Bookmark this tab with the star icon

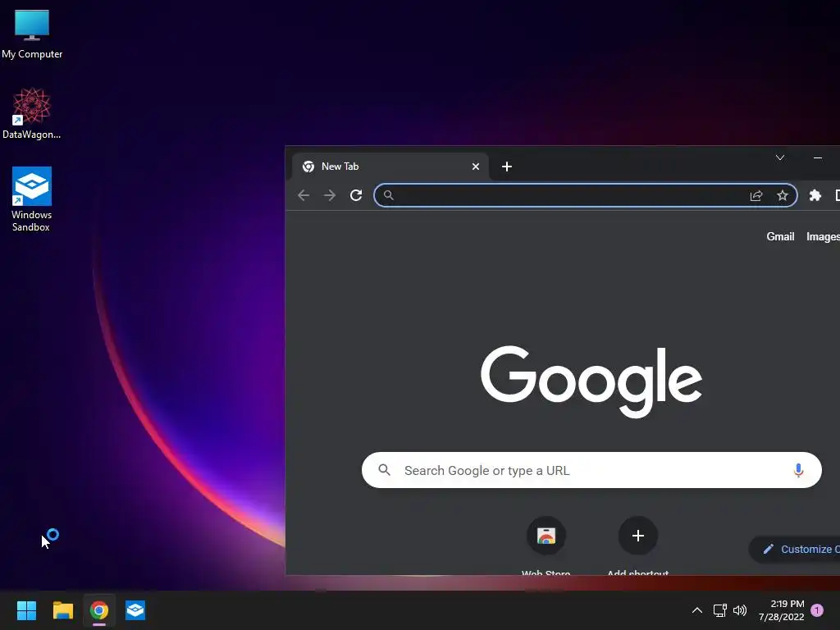click(x=783, y=195)
